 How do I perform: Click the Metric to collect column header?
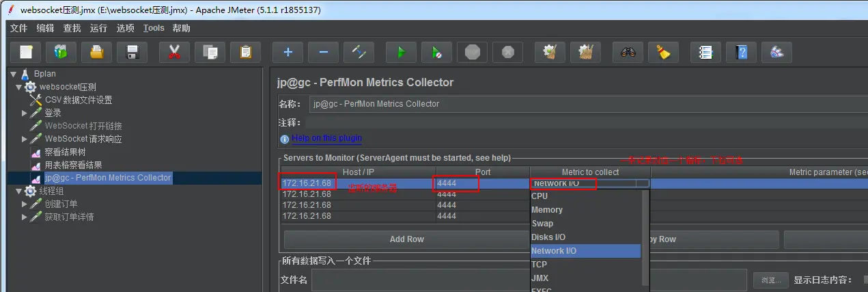(590, 172)
